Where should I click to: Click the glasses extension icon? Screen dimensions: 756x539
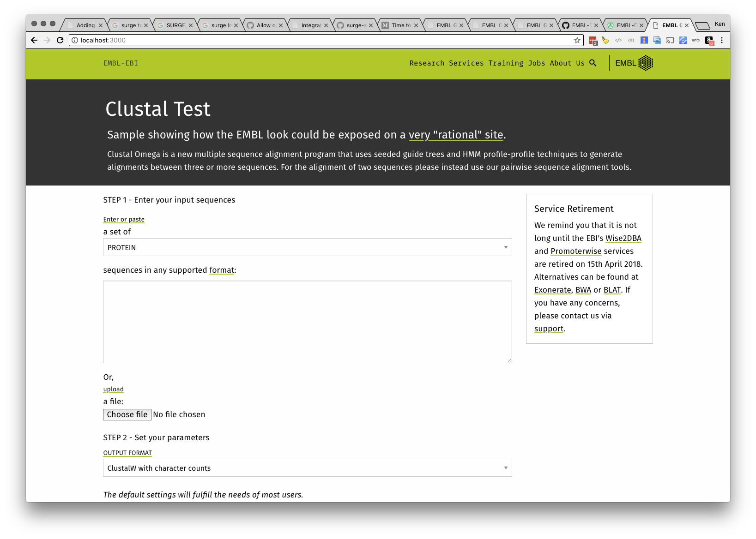point(696,40)
